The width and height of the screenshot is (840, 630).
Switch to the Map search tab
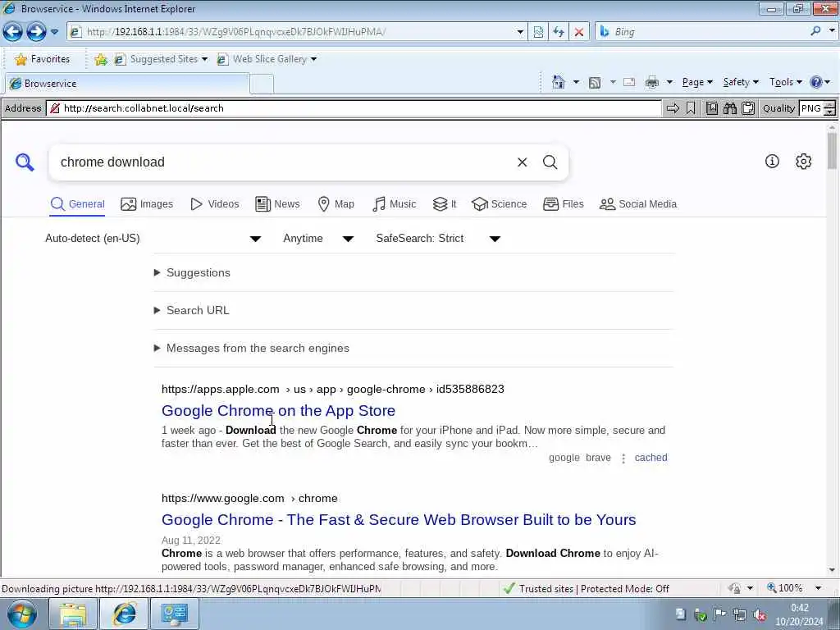pos(336,204)
